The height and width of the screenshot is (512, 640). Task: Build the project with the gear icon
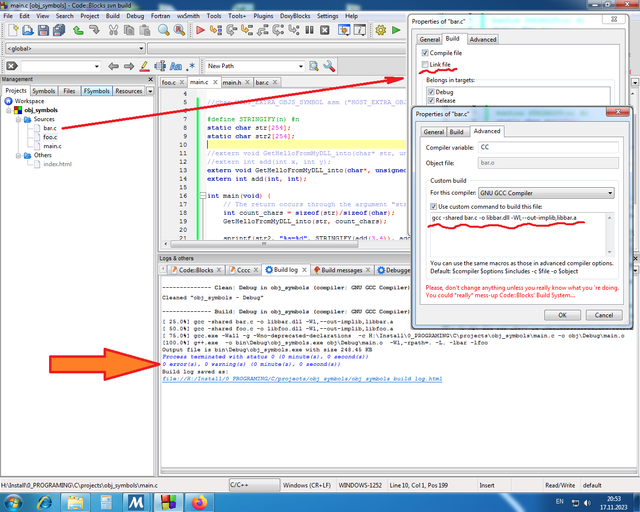pyautogui.click(x=381, y=30)
